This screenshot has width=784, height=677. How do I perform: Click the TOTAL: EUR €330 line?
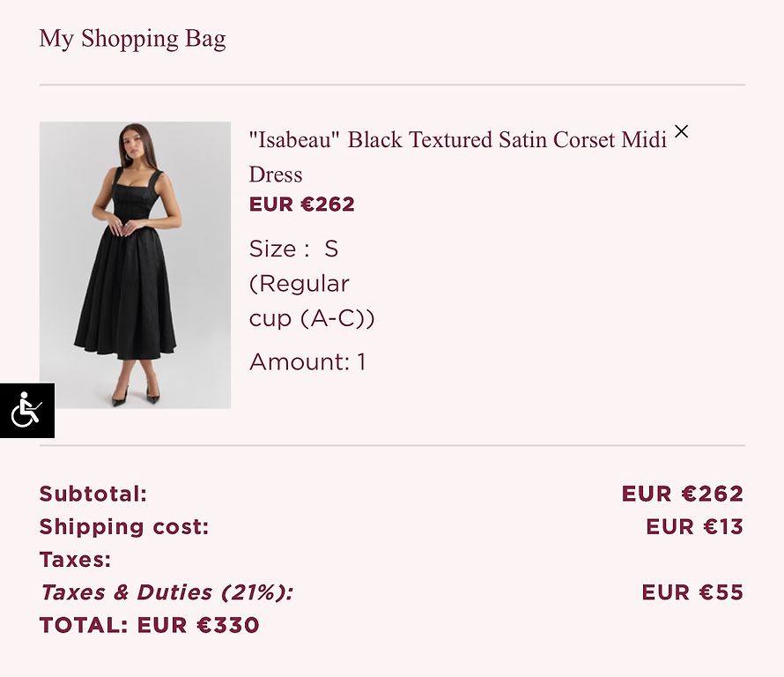click(150, 626)
